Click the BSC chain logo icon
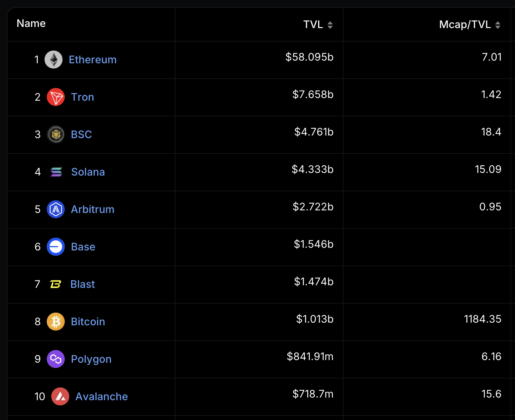Viewport: 515px width, 420px height. click(56, 134)
